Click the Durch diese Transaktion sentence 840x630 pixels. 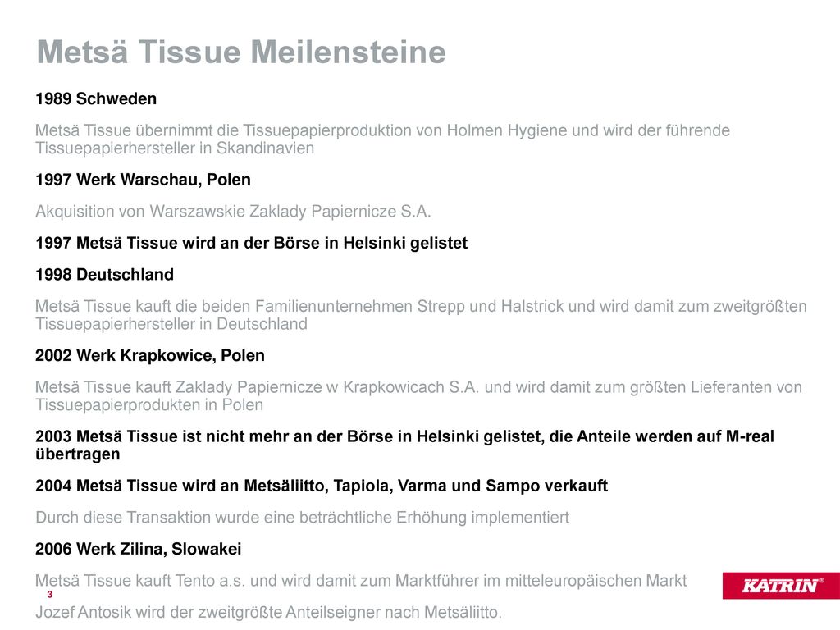coord(302,518)
